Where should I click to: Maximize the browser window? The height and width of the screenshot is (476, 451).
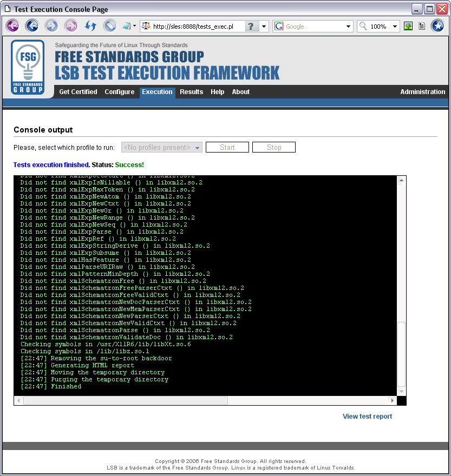point(430,9)
